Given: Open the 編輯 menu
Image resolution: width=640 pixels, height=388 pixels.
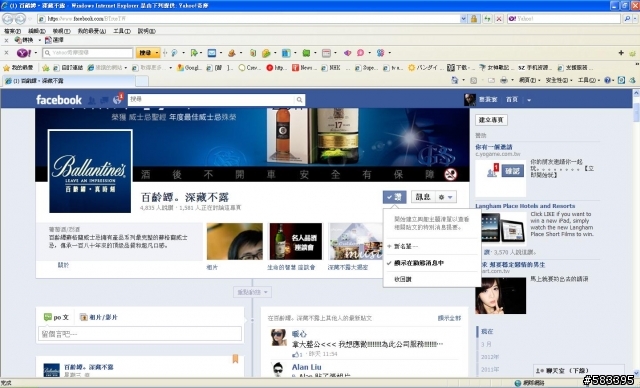Looking at the screenshot, I should 37,31.
